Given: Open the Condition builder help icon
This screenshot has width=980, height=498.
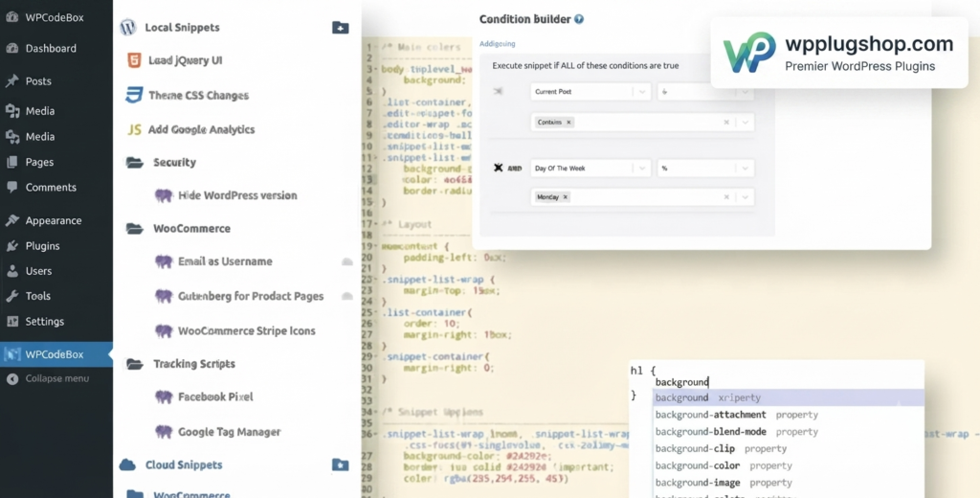Looking at the screenshot, I should click(x=579, y=19).
